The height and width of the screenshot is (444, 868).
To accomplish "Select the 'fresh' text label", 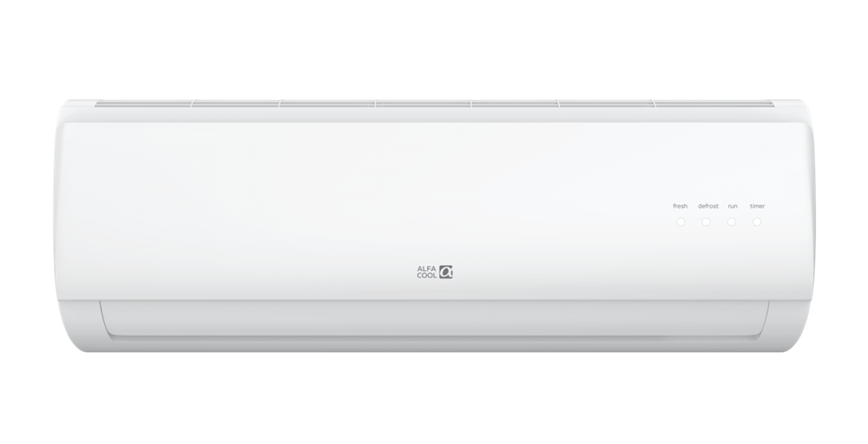I will coord(681,206).
